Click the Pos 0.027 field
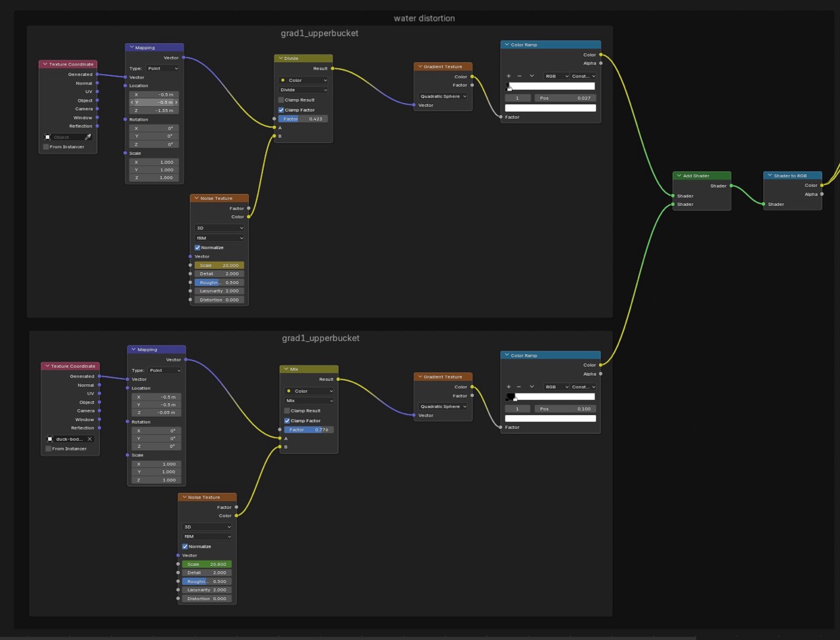This screenshot has width=840, height=640. tap(565, 98)
